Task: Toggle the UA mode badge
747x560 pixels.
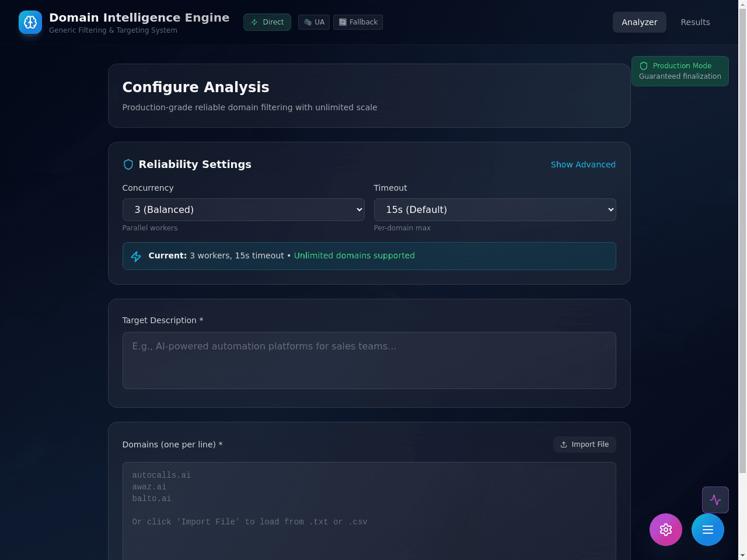Action: click(x=314, y=22)
